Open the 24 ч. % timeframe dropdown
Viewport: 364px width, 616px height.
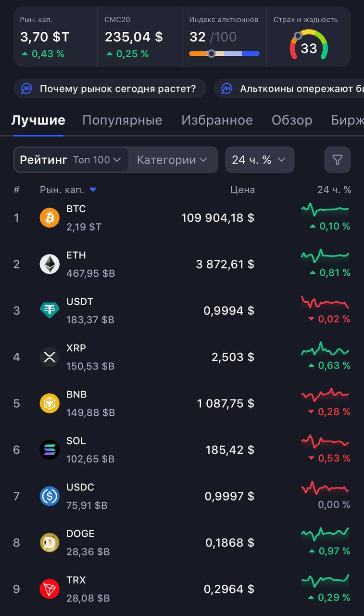click(x=259, y=160)
